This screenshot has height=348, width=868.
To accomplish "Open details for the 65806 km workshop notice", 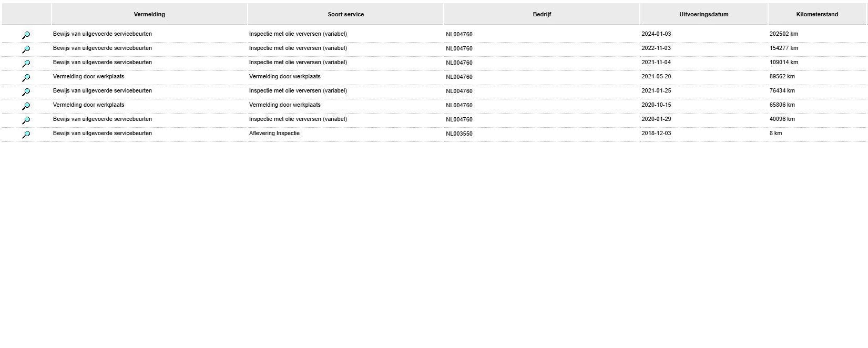I will click(x=26, y=106).
